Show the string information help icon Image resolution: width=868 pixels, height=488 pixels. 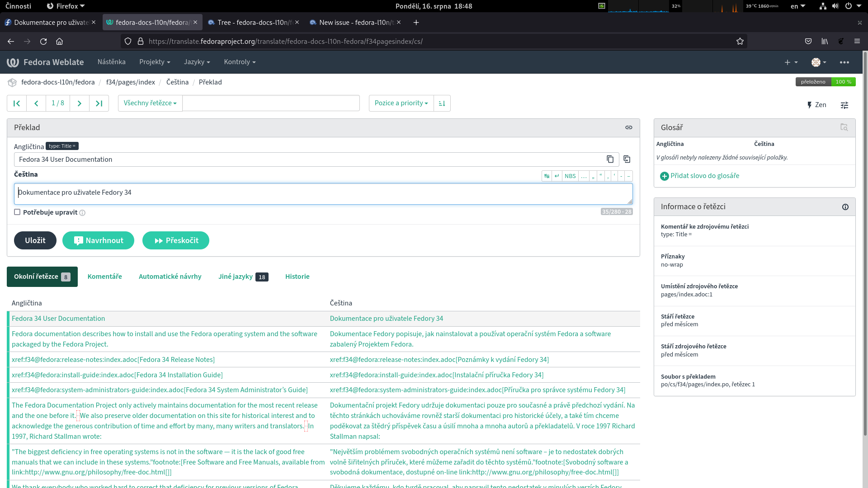pos(845,207)
